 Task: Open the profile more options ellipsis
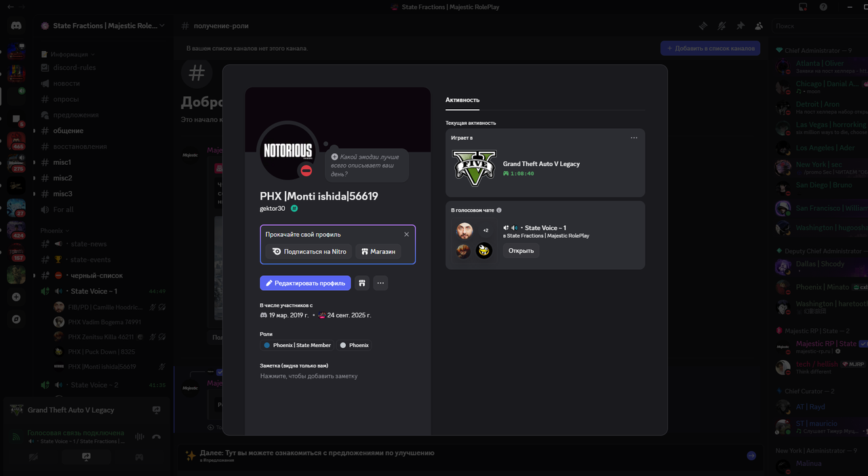click(x=380, y=283)
